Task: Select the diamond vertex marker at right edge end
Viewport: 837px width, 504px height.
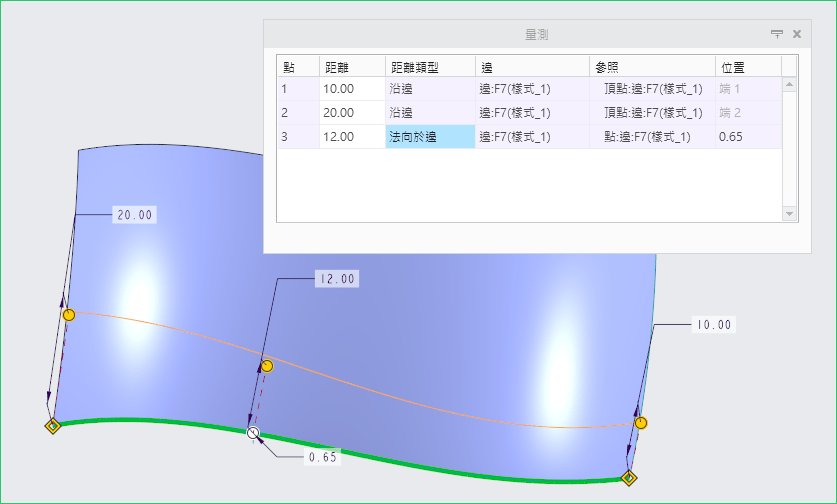Action: tap(629, 478)
